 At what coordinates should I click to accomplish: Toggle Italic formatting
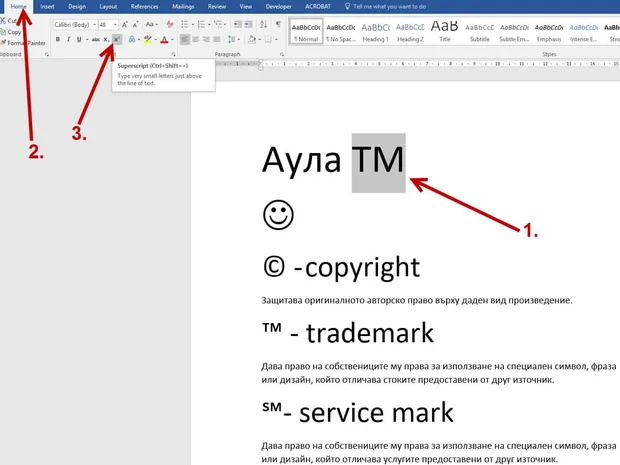coord(68,40)
